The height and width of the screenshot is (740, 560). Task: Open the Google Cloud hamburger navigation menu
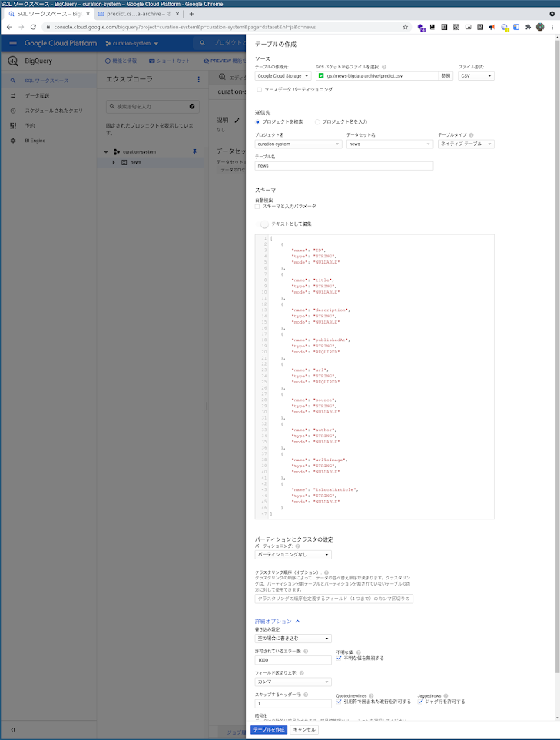tap(13, 43)
